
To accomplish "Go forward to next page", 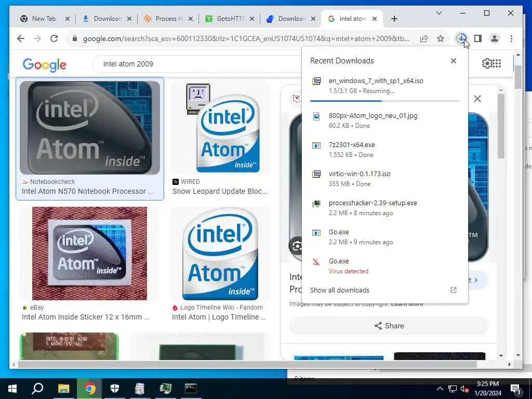I will (37, 38).
